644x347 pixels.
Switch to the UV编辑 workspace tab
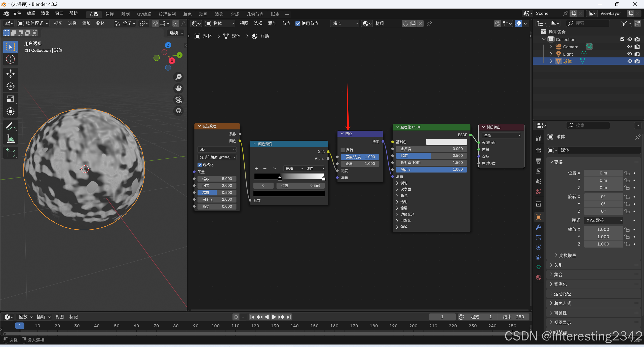coord(144,14)
